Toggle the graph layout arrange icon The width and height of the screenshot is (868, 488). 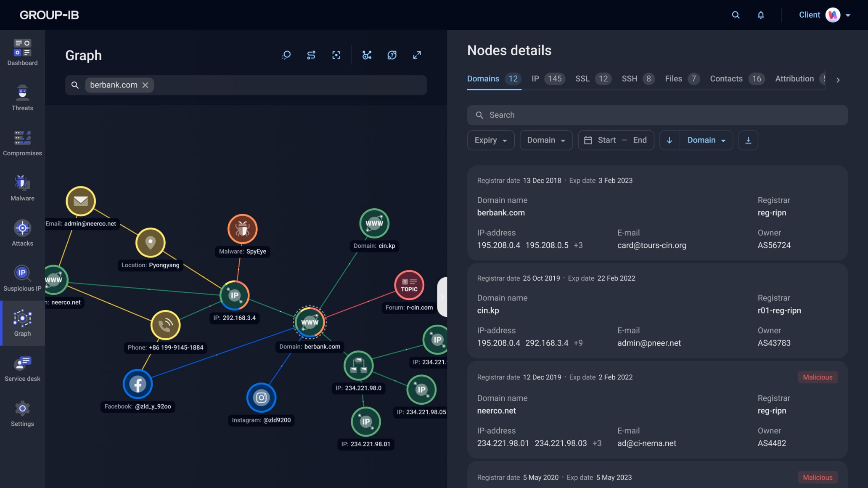pyautogui.click(x=366, y=55)
